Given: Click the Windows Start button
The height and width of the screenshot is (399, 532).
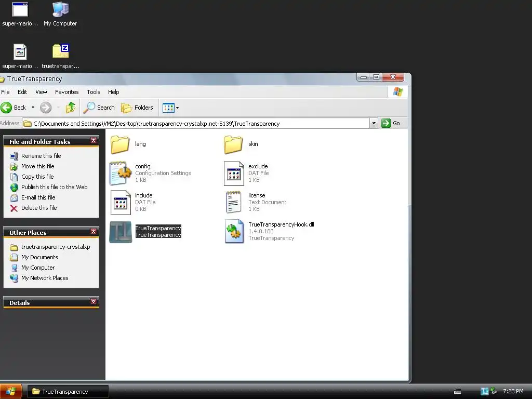Looking at the screenshot, I should pos(11,392).
